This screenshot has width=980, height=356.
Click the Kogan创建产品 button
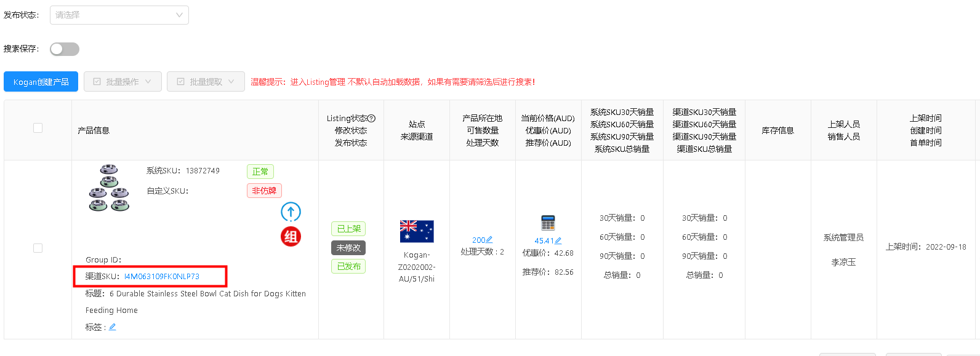pos(41,82)
